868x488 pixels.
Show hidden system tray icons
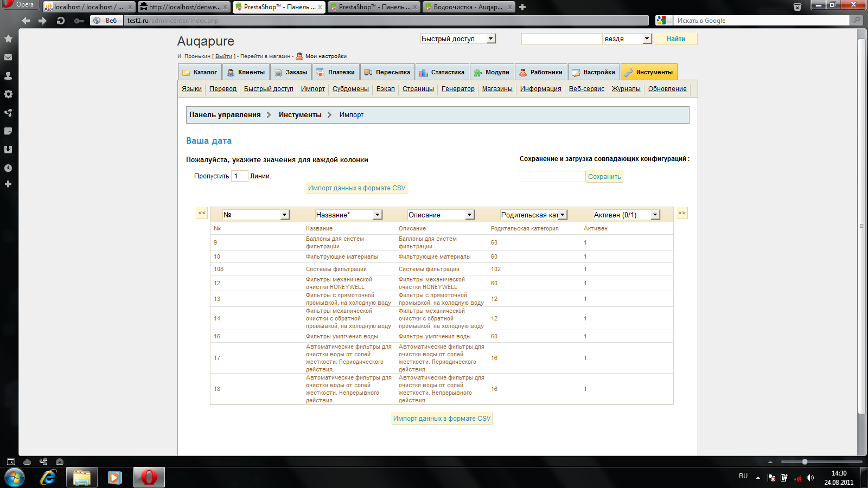pyautogui.click(x=758, y=478)
